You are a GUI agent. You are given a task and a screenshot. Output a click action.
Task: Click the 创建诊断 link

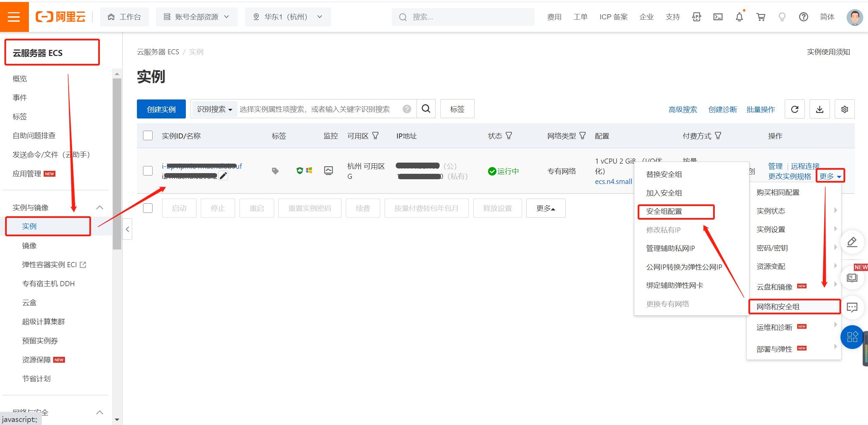pos(723,109)
